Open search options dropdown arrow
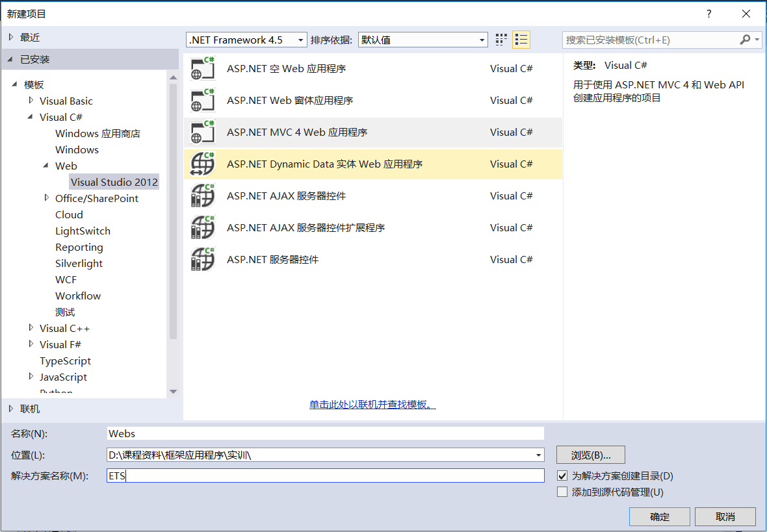767x532 pixels. pyautogui.click(x=757, y=40)
